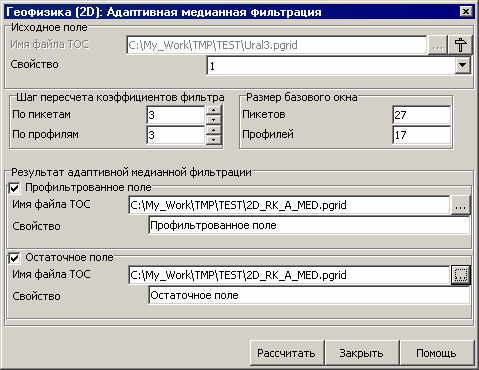The width and height of the screenshot is (479, 370).
Task: Click the По профилям value field
Action: point(176,135)
